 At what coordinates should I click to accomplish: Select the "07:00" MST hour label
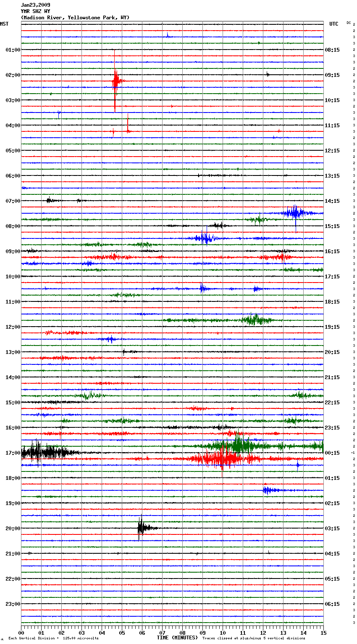coord(13,201)
